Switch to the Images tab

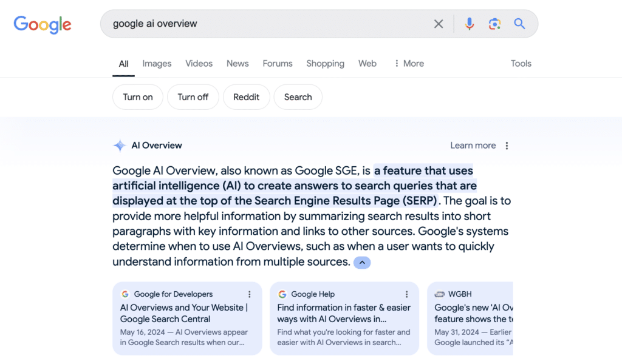coord(157,63)
